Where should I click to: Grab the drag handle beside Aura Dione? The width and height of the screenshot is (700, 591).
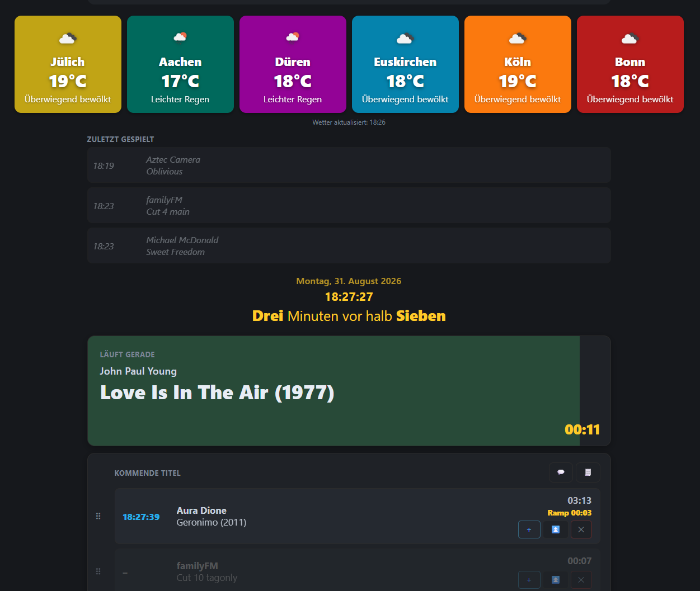point(98,516)
